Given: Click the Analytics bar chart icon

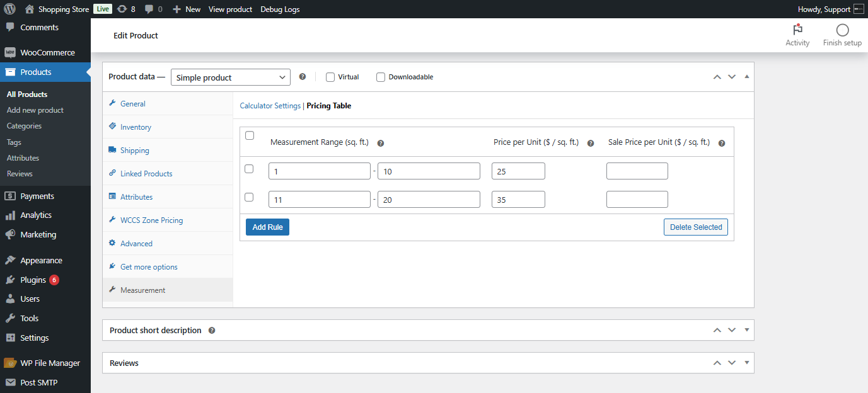Looking at the screenshot, I should [x=10, y=215].
